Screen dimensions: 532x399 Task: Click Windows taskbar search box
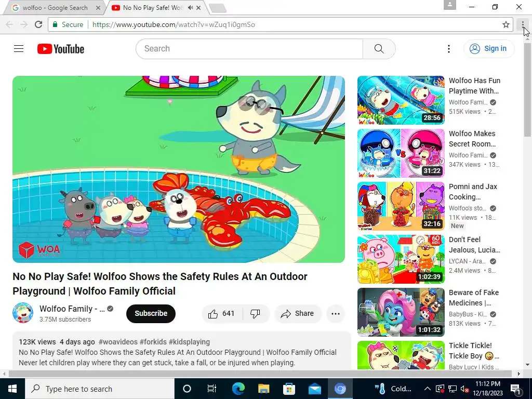[100, 389]
